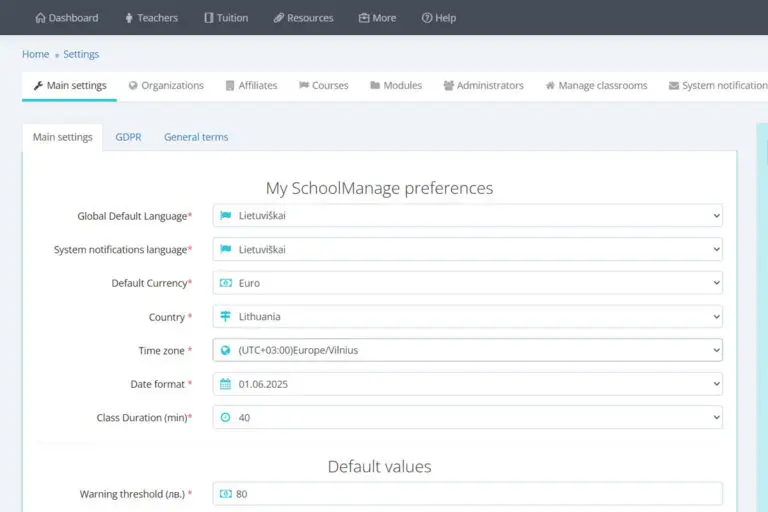Click the Settings breadcrumb link
768x512 pixels.
click(x=81, y=54)
